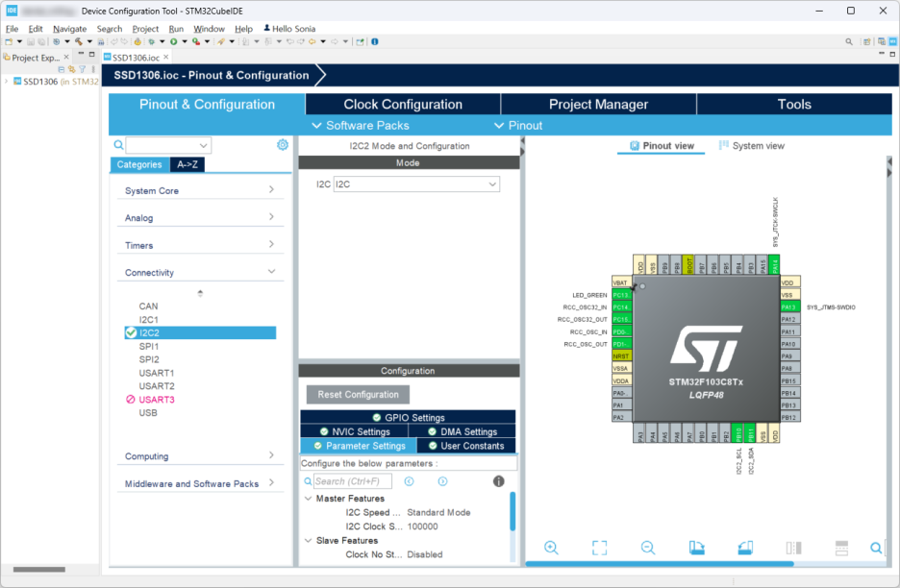900x588 pixels.
Task: Open the Project menu
Action: (145, 29)
